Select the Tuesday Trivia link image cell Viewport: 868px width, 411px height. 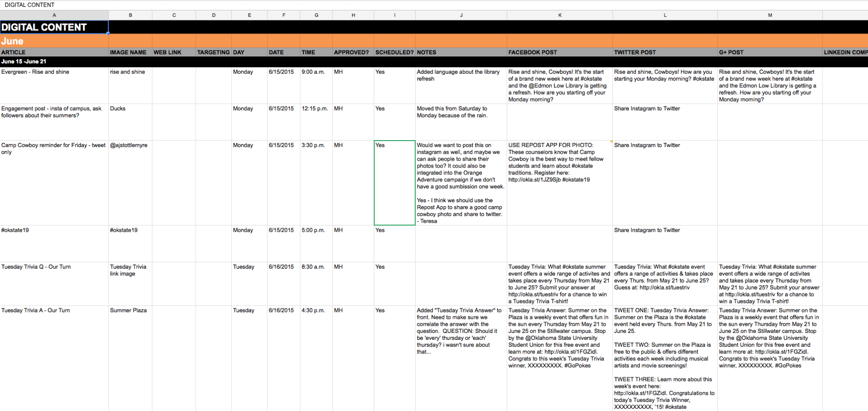[x=130, y=284]
